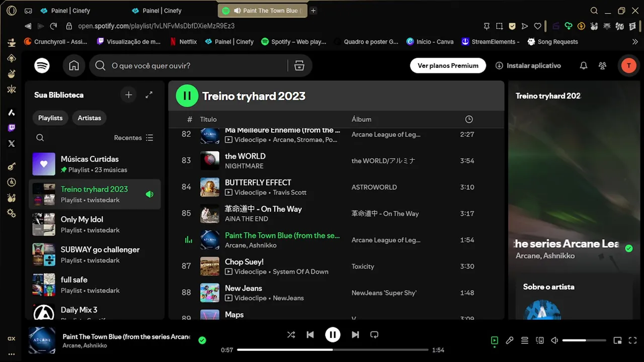Go to Spotify Home (house icon)

pos(74,65)
